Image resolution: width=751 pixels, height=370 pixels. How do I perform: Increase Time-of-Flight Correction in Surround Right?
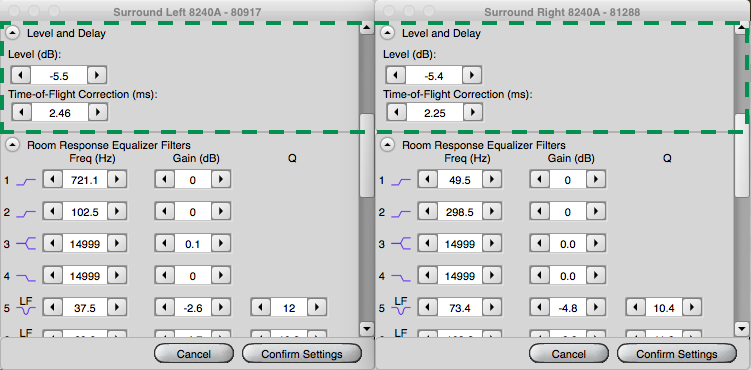(473, 112)
